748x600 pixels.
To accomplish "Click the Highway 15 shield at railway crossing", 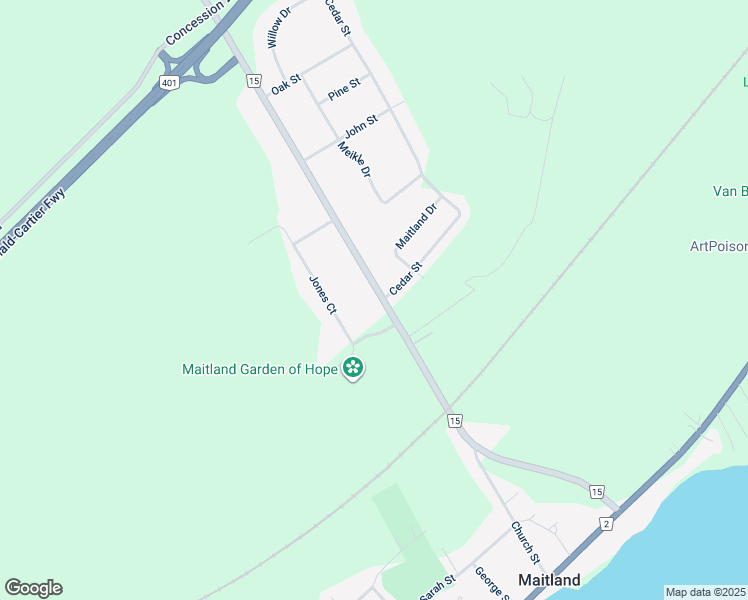I will coord(455,421).
